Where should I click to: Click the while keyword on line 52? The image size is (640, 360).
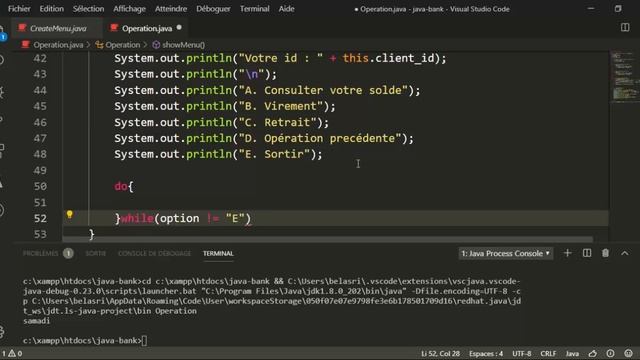[x=137, y=218]
